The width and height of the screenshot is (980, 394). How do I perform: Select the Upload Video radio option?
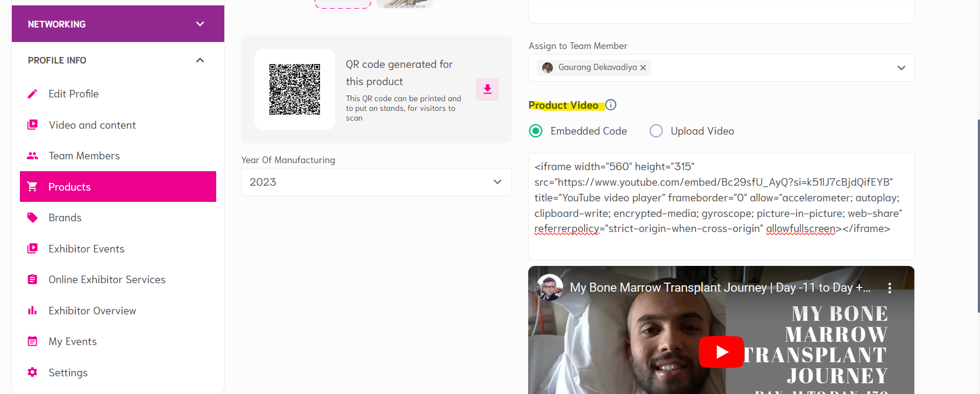tap(656, 131)
